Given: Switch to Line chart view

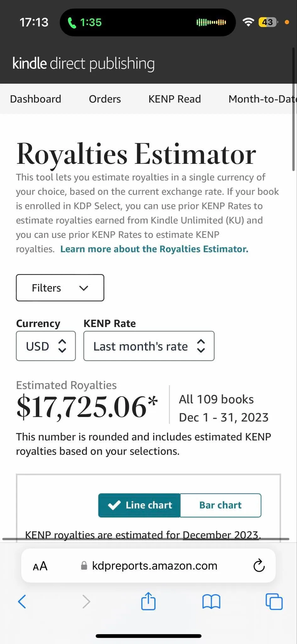Looking at the screenshot, I should (139, 505).
